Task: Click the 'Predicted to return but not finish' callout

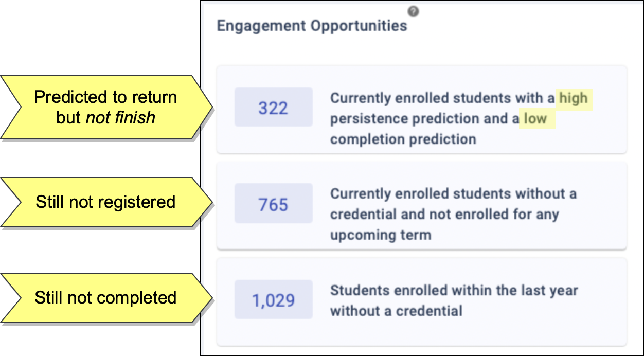Action: coord(105,107)
